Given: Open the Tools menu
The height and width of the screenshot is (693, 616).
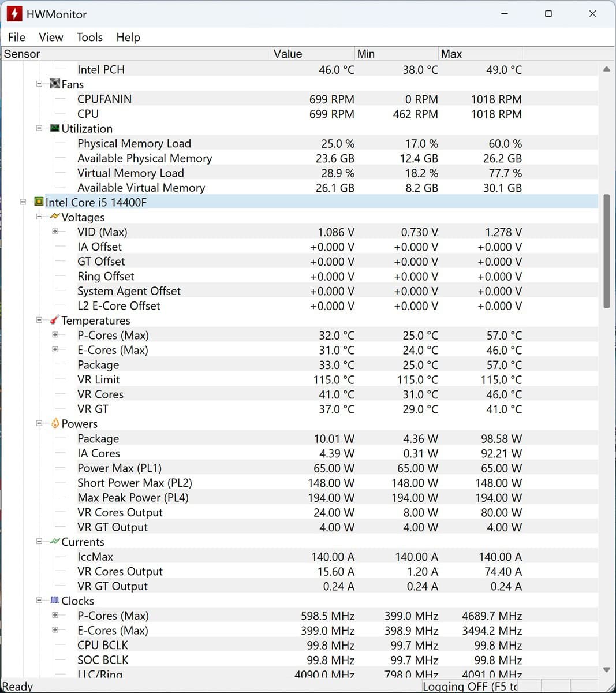Looking at the screenshot, I should click(89, 37).
